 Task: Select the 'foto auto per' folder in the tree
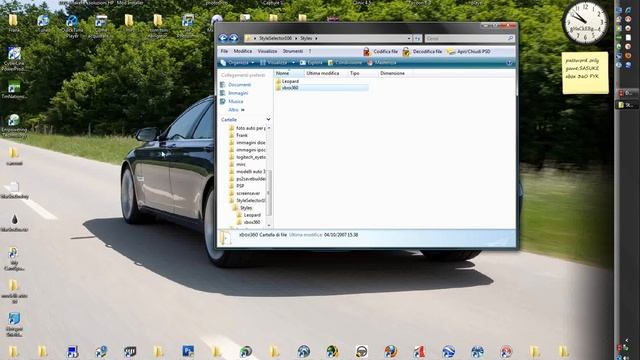pyautogui.click(x=247, y=128)
